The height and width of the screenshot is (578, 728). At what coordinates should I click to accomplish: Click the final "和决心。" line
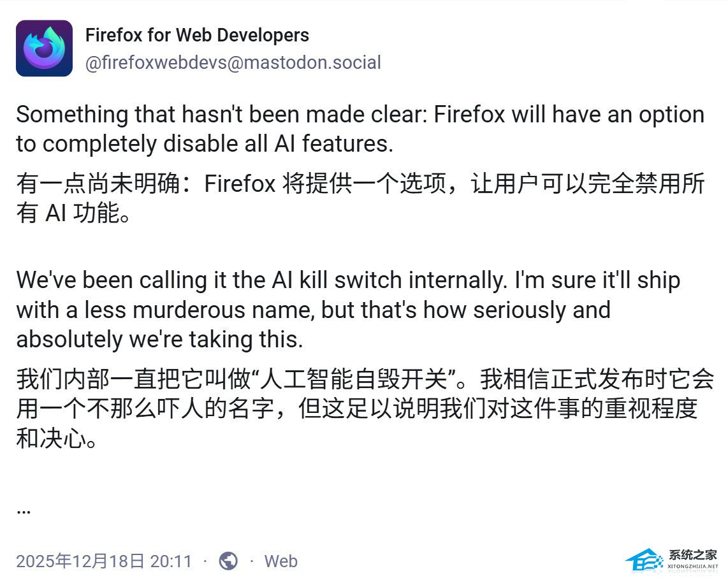(x=58, y=438)
